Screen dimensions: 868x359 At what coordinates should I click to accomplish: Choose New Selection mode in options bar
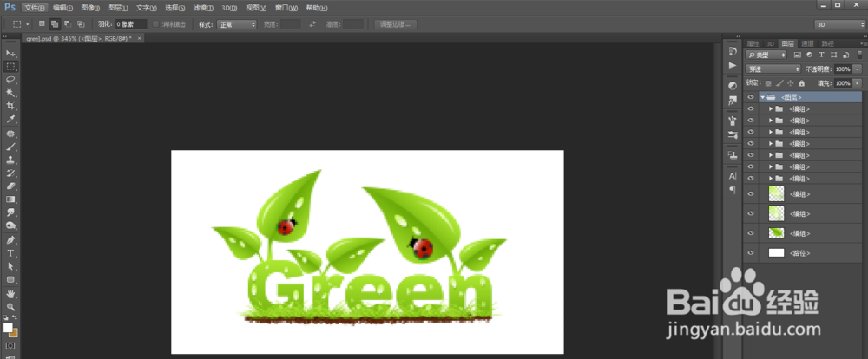(x=42, y=24)
